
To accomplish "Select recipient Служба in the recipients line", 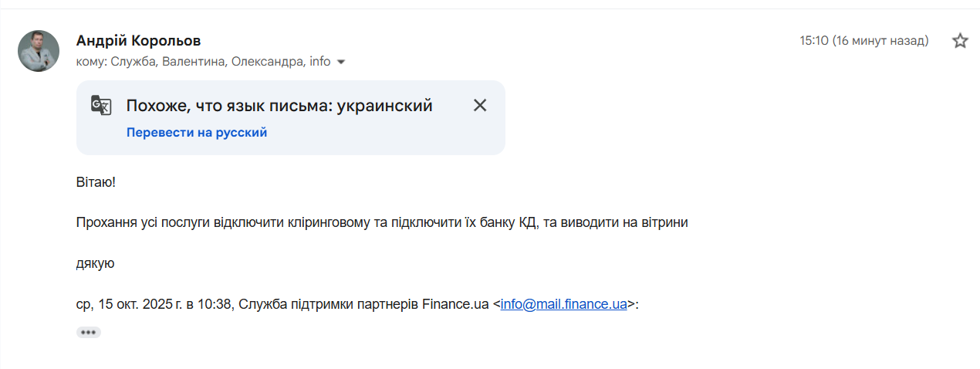I will [135, 62].
